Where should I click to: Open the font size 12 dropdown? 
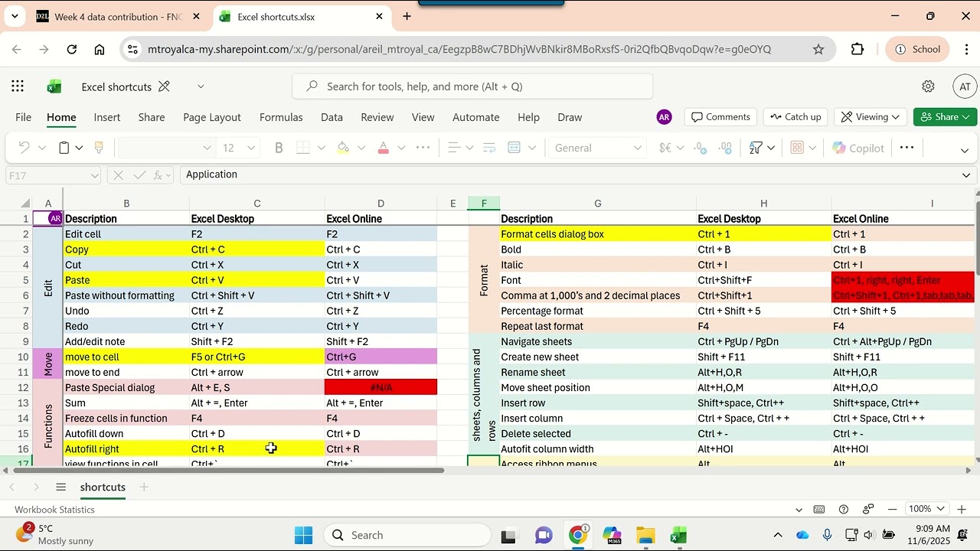[x=240, y=148]
